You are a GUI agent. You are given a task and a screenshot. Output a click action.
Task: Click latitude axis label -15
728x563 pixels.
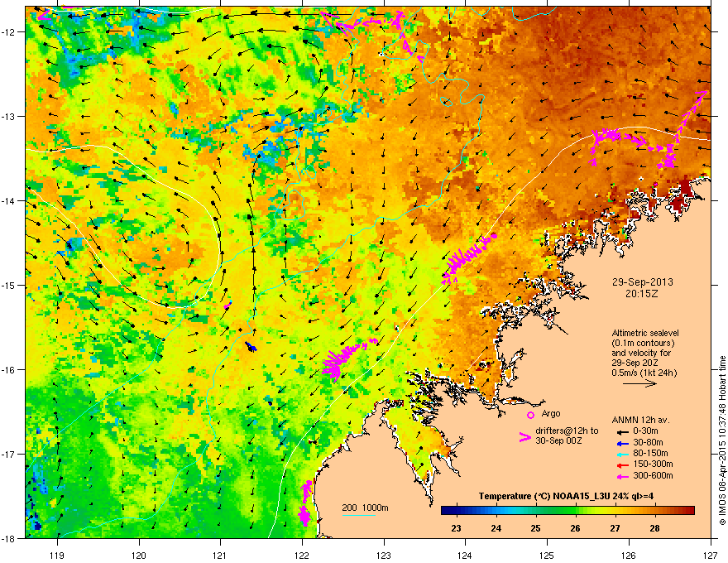click(8, 285)
